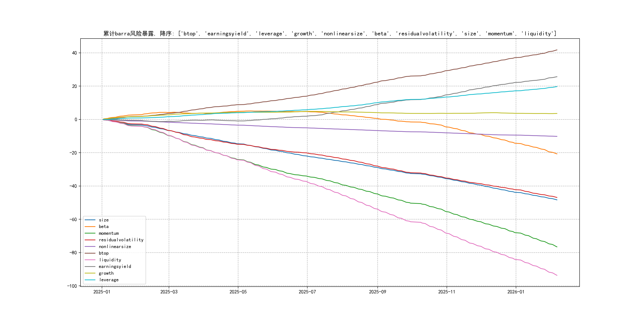This screenshot has height=322, width=644.
Task: Select the residualvolatility legend label
Action: [x=121, y=240]
